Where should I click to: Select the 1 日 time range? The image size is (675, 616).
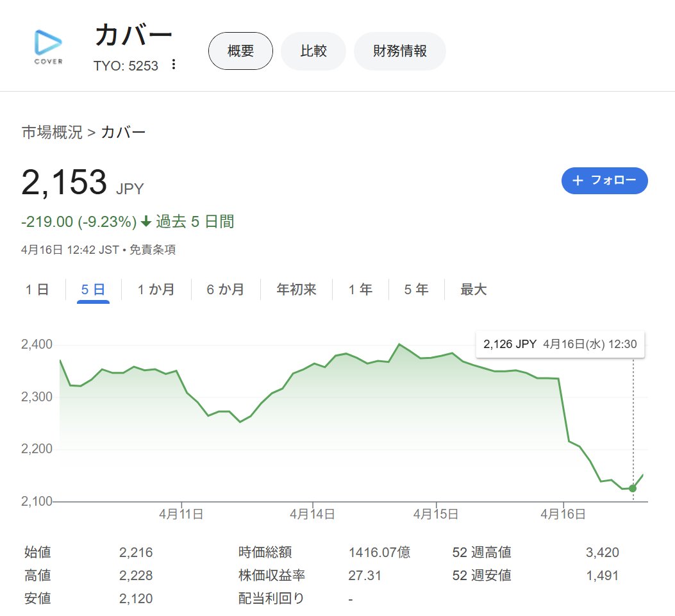pyautogui.click(x=37, y=290)
